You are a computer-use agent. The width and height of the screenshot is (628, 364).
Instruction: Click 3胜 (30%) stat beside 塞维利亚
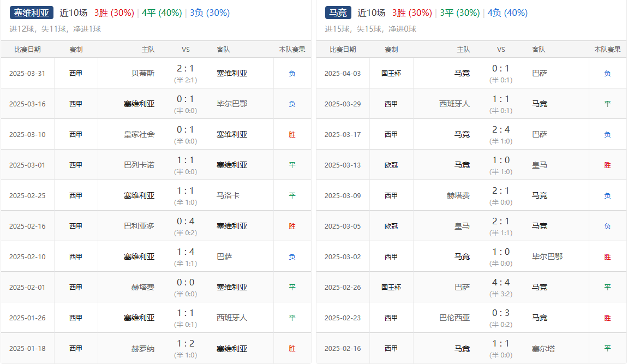[x=115, y=13]
